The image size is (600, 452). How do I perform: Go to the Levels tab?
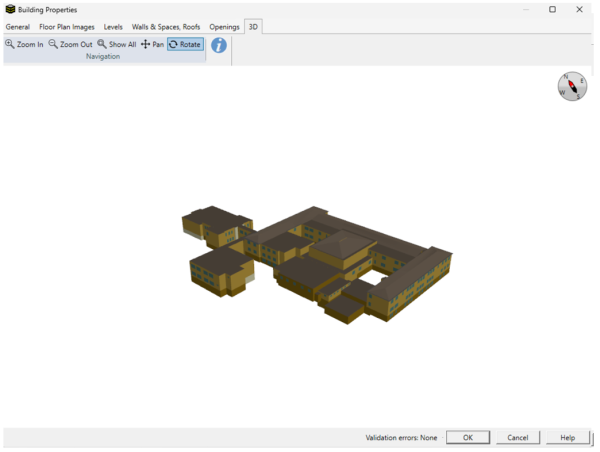(113, 27)
